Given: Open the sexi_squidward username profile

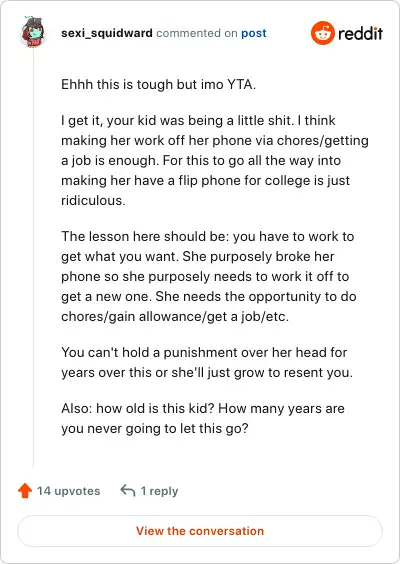Looking at the screenshot, I should click(107, 33).
